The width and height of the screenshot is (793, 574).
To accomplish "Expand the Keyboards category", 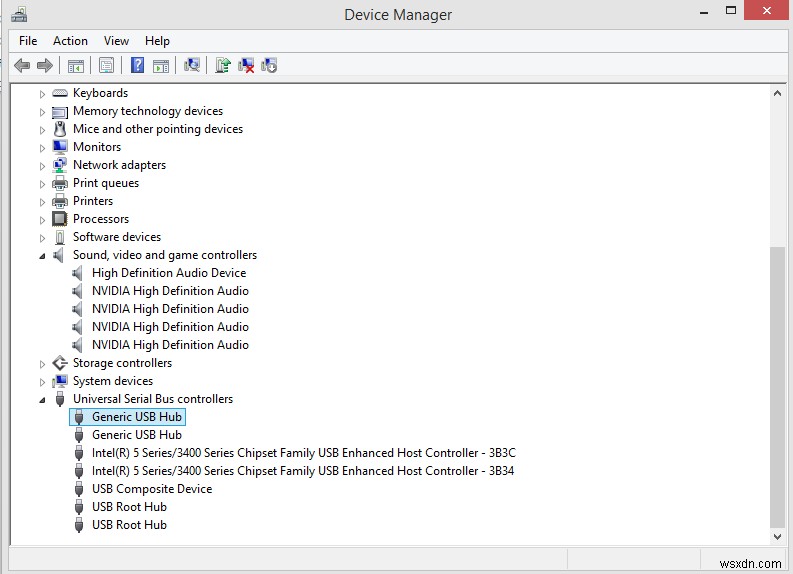I will (x=42, y=94).
